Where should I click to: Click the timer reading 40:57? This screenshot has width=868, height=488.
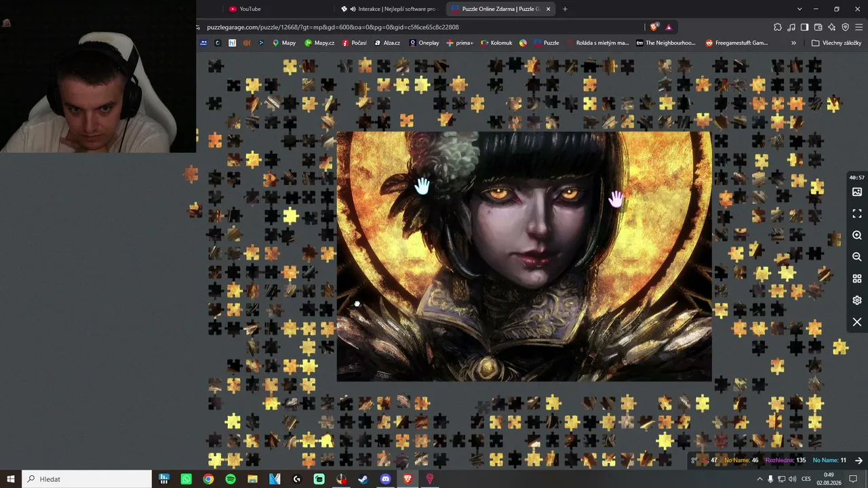[857, 178]
